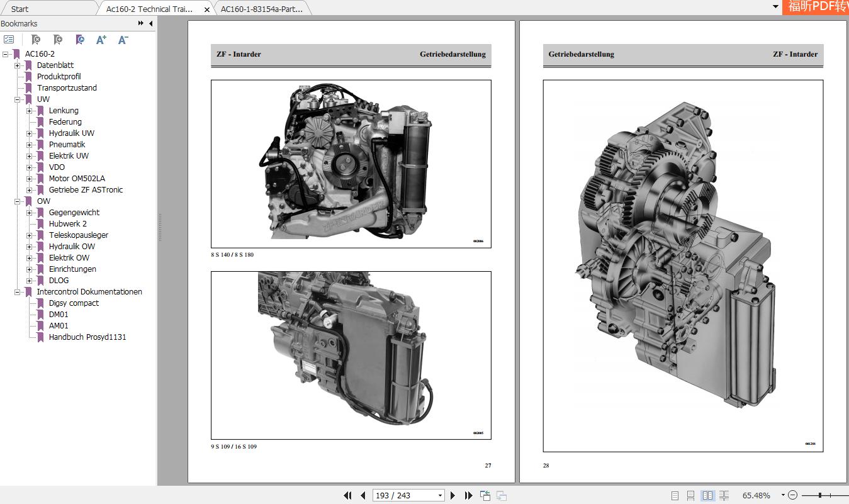Collapse the Bookmarks panel with left arrow
Image resolution: width=849 pixels, height=504 pixels.
point(151,24)
